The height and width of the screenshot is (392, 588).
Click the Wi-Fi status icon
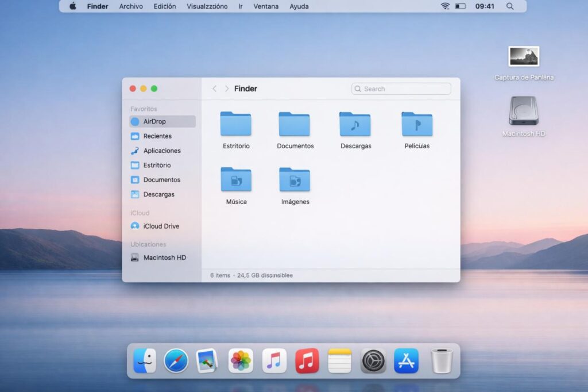pos(445,6)
